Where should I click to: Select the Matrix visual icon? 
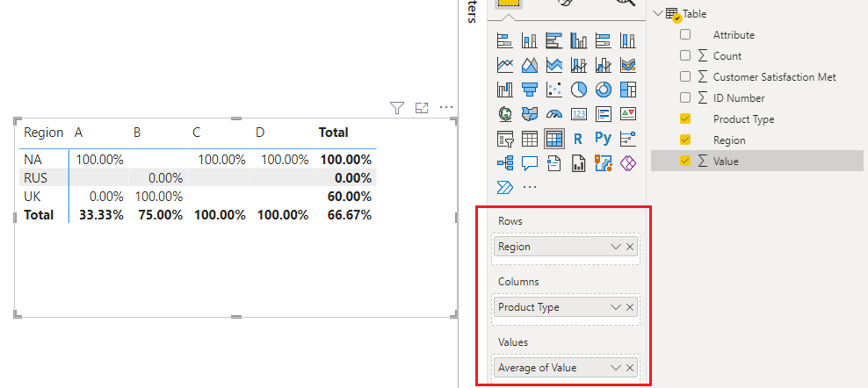554,139
